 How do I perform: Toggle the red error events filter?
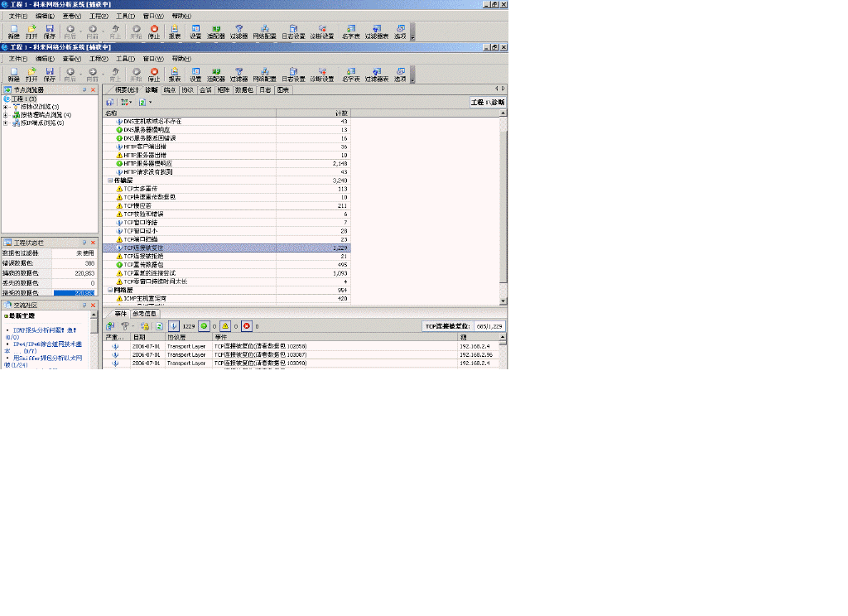(x=246, y=326)
